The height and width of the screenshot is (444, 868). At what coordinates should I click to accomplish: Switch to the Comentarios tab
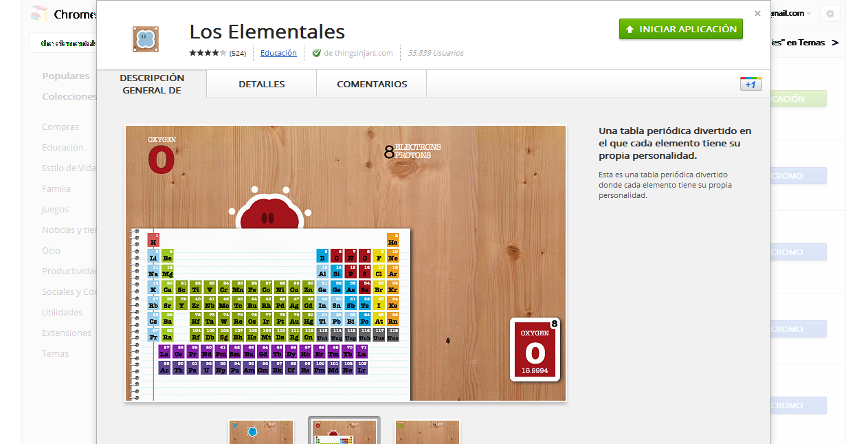pyautogui.click(x=372, y=84)
